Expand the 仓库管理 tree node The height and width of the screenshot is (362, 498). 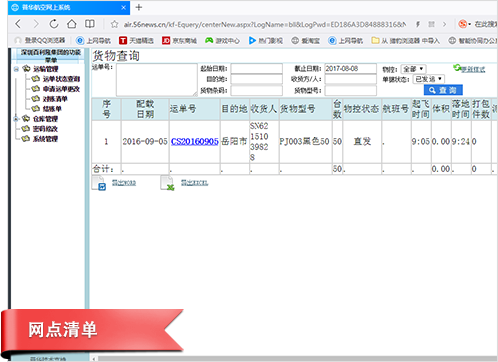[16, 119]
